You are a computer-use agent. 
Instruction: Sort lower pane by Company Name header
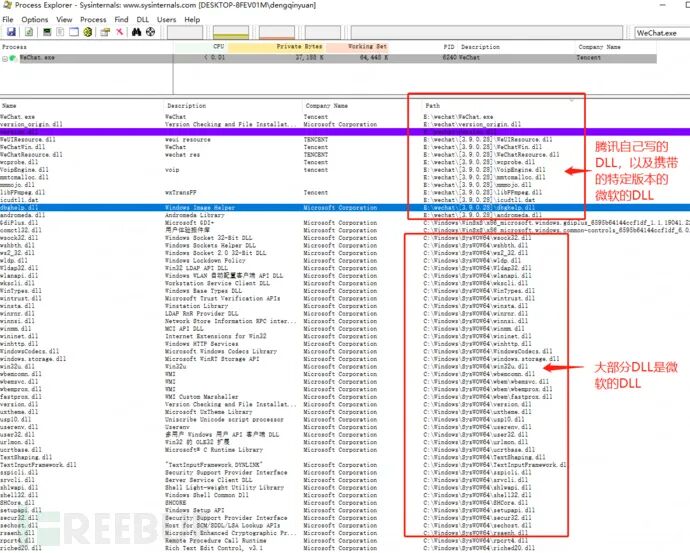(362, 106)
